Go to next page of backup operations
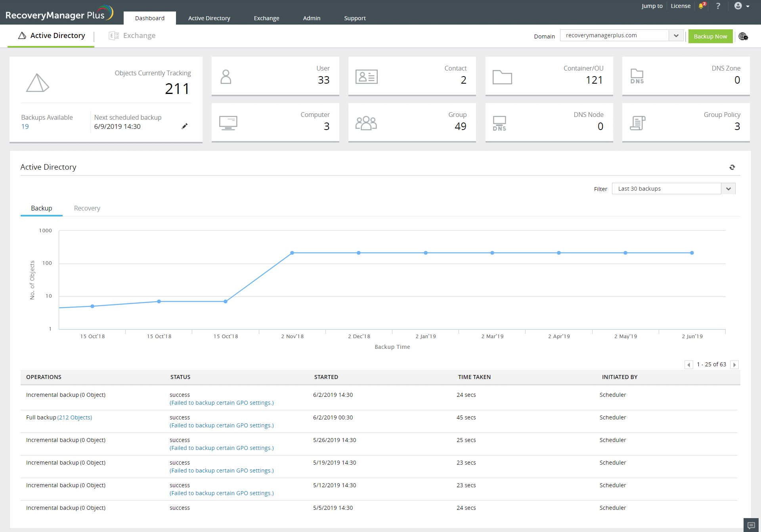Viewport: 761px width, 532px height. 734,365
